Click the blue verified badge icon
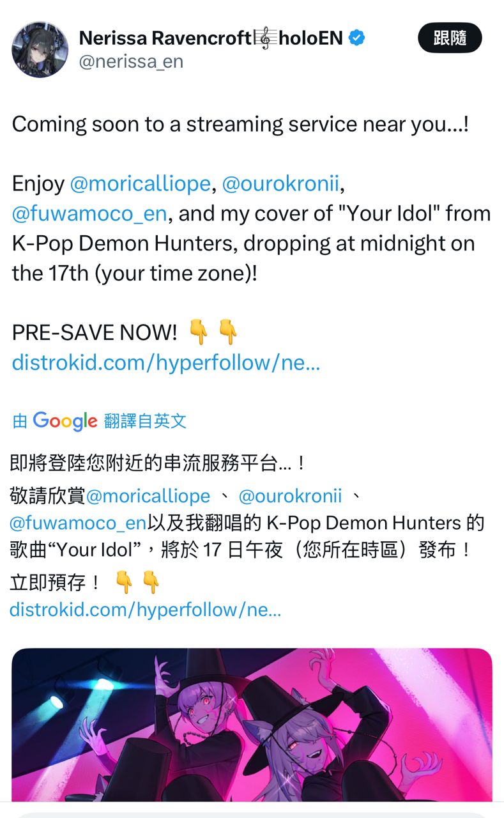Image resolution: width=504 pixels, height=818 pixels. tap(357, 38)
